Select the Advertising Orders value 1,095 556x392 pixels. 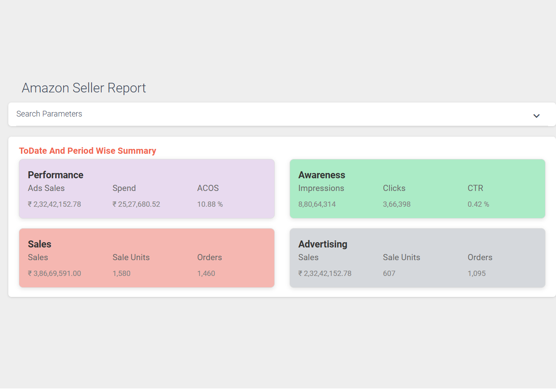[477, 273]
